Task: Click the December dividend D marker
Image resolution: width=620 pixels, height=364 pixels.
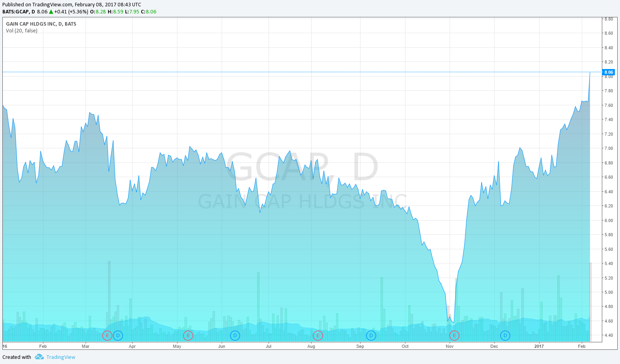Action: [505, 336]
